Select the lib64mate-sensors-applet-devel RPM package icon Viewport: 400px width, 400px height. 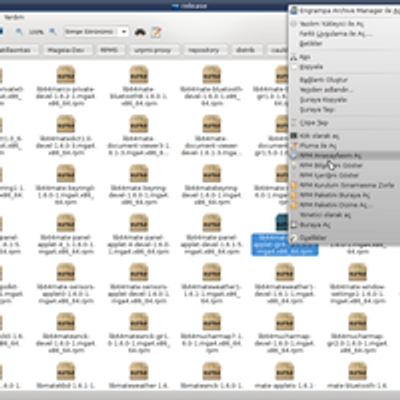point(139,272)
